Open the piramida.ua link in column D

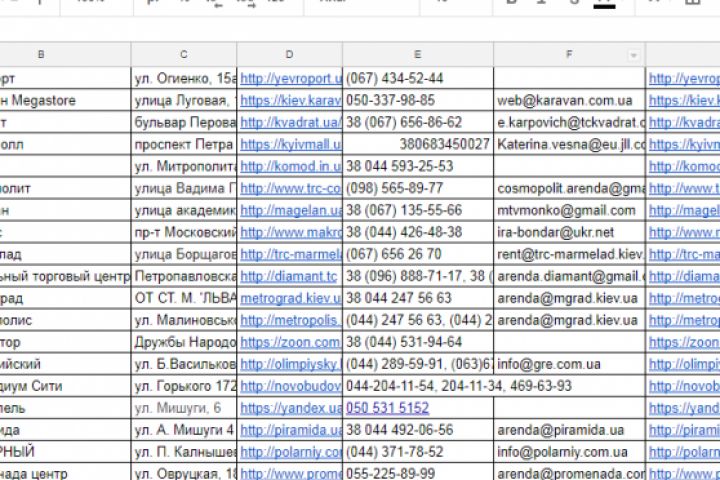[291, 430]
